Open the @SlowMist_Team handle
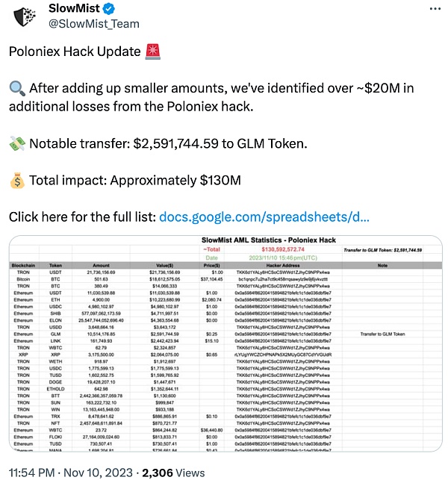The width and height of the screenshot is (448, 480). 94,24
